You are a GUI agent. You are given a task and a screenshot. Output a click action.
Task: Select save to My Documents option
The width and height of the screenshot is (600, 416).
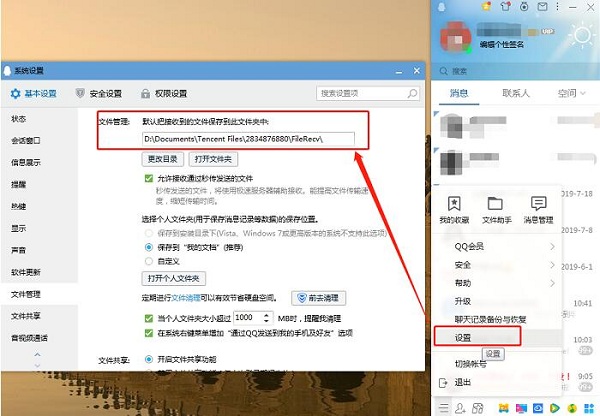click(148, 247)
